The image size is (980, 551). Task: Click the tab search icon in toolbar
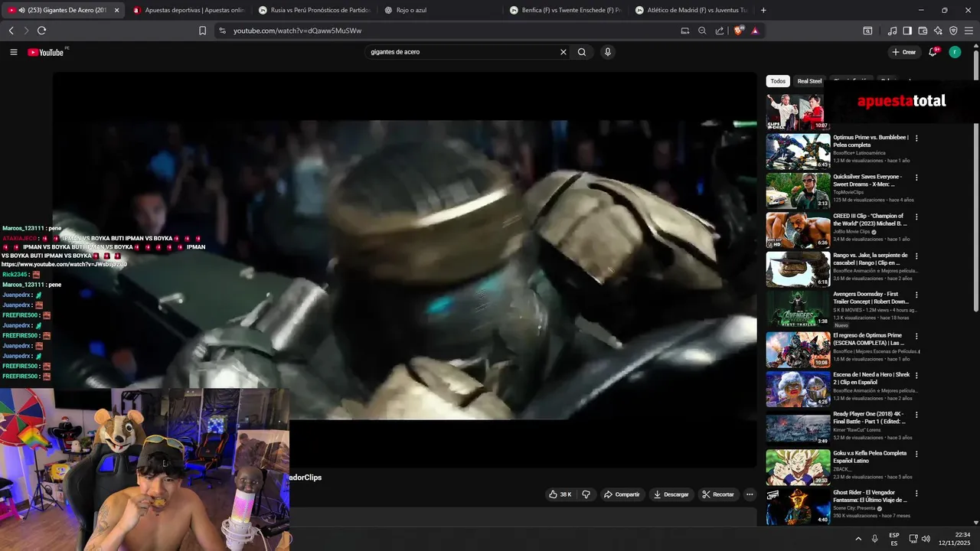[x=867, y=31]
